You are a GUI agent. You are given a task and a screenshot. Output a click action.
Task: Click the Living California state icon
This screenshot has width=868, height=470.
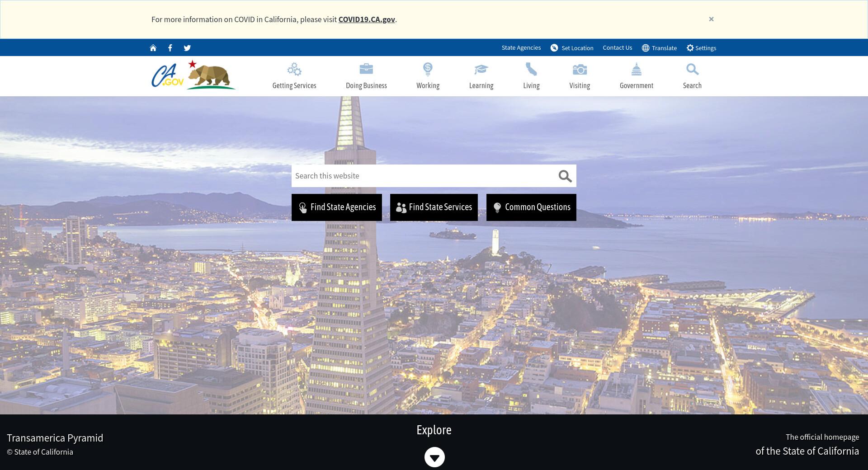(531, 69)
